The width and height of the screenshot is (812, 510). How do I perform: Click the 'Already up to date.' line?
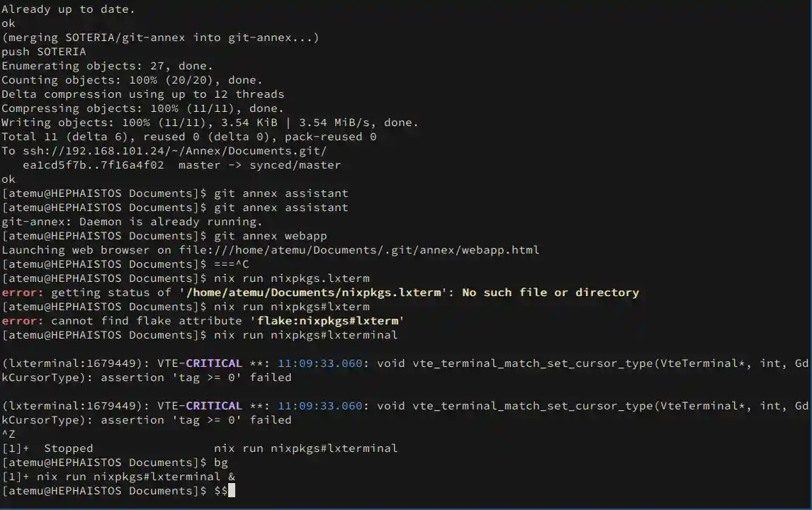[68, 9]
